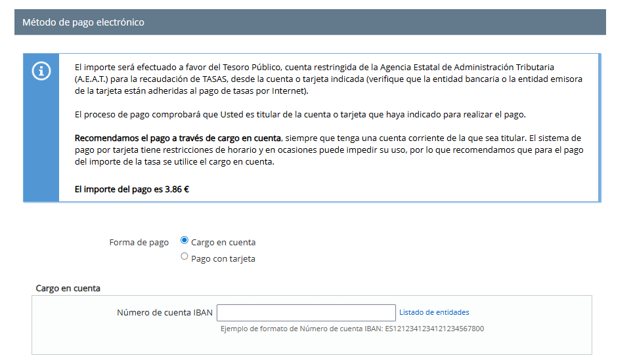The width and height of the screenshot is (633, 364).
Task: Click the Pago con tarjeta label text
Action: click(x=223, y=258)
